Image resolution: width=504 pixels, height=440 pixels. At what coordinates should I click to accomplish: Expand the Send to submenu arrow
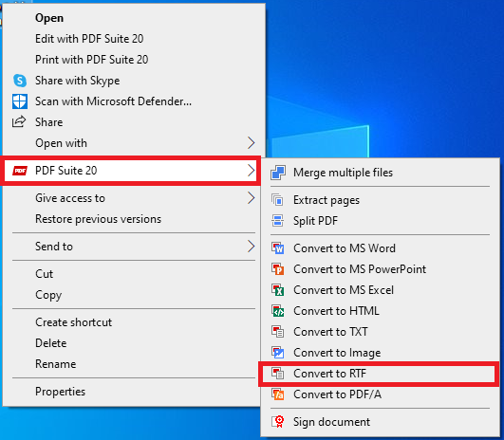click(251, 247)
